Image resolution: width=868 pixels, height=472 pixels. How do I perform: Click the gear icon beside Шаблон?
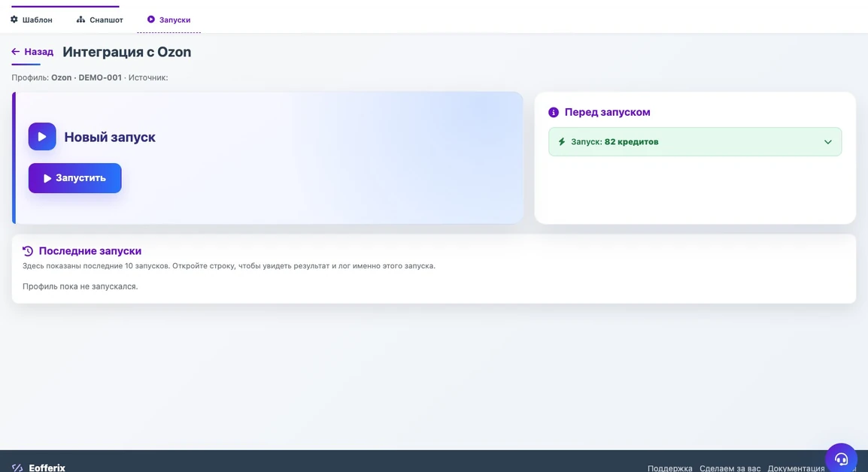point(14,20)
